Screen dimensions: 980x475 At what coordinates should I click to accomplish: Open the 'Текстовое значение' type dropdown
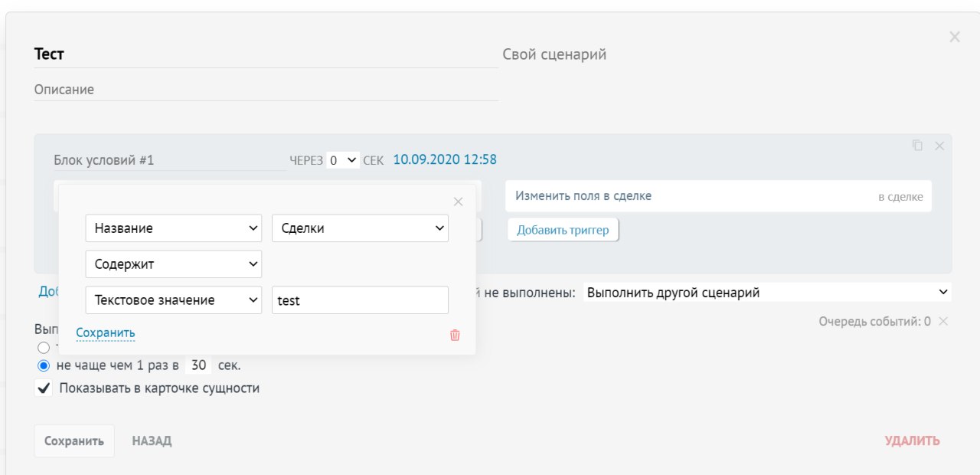pyautogui.click(x=174, y=300)
